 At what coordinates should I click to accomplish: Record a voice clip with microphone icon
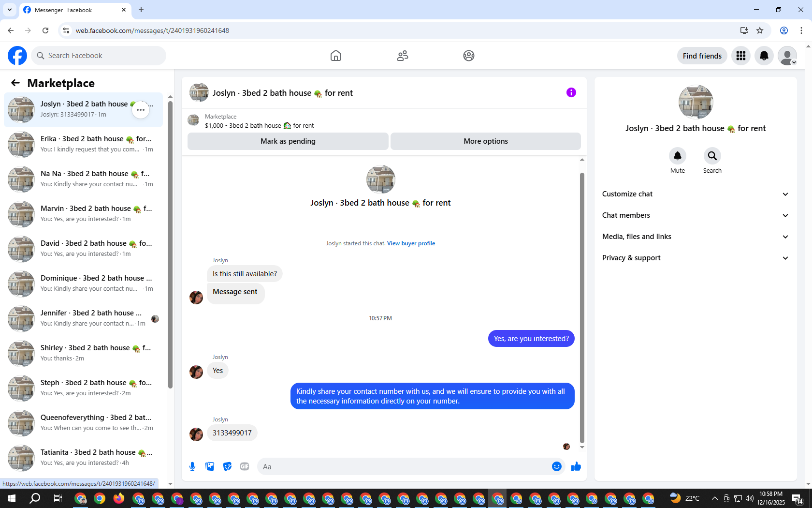pyautogui.click(x=192, y=466)
